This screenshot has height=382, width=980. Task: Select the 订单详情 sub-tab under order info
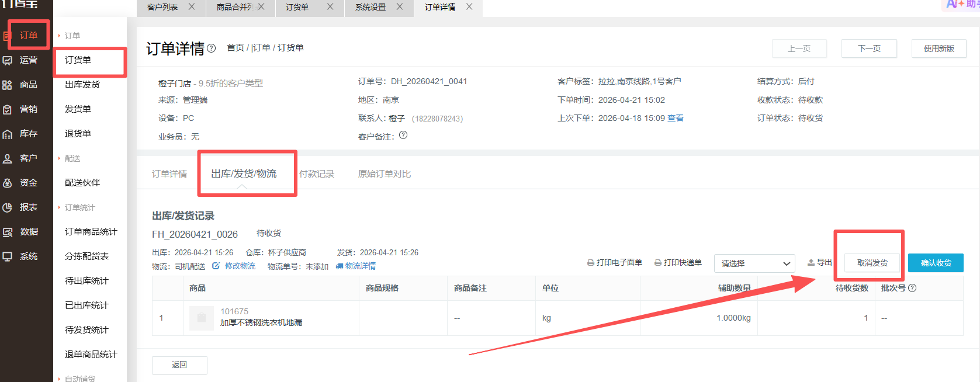click(169, 174)
